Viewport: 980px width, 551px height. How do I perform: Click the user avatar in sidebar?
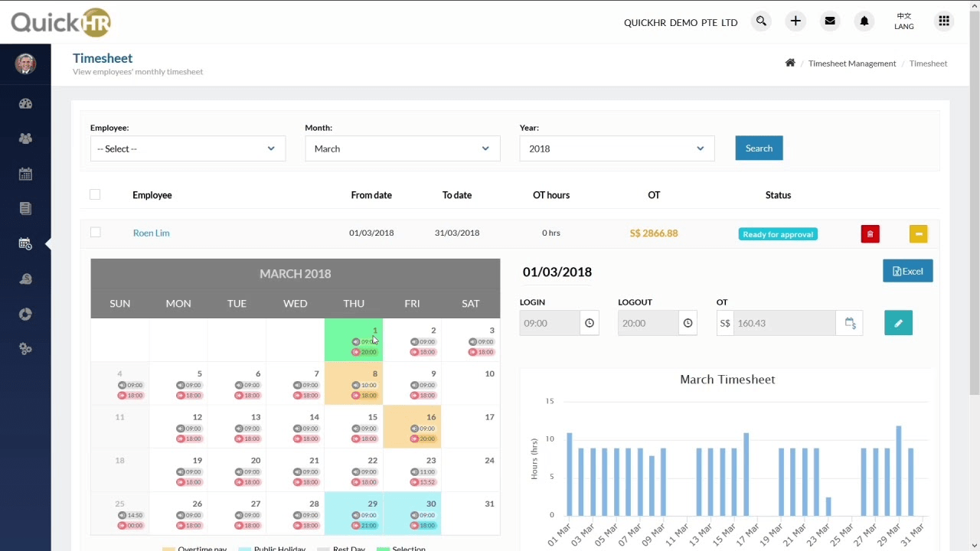pyautogui.click(x=25, y=64)
